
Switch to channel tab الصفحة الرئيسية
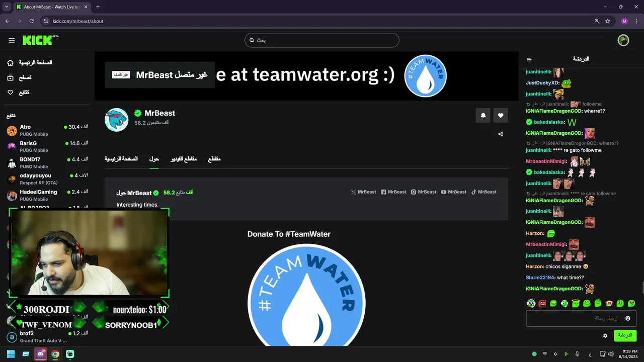121,159
